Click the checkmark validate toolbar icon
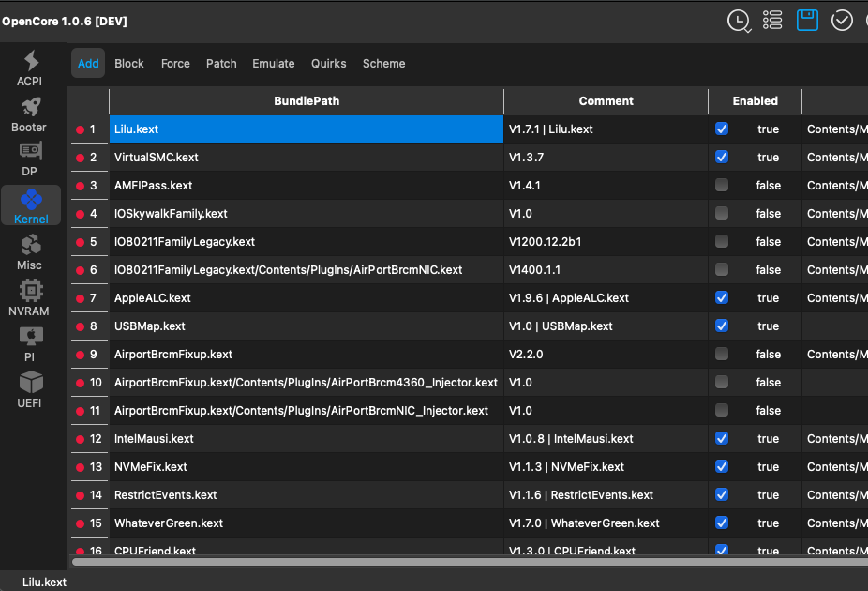This screenshot has height=591, width=868. coord(842,21)
